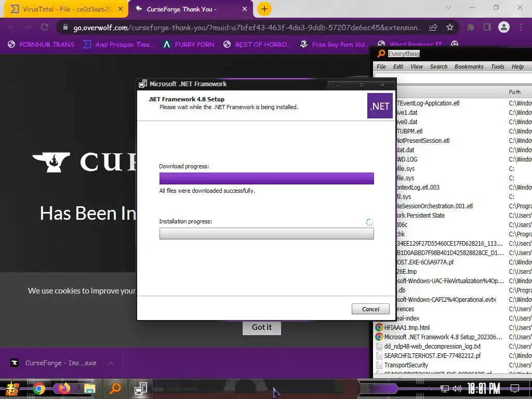Click the network tray icon
Viewport: 532px width, 399px height.
444,389
